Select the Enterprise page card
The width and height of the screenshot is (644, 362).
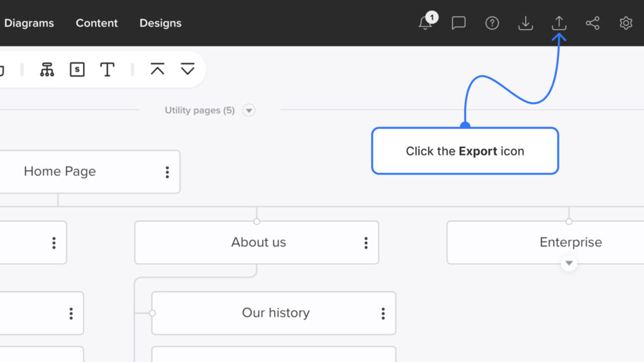pyautogui.click(x=545, y=242)
